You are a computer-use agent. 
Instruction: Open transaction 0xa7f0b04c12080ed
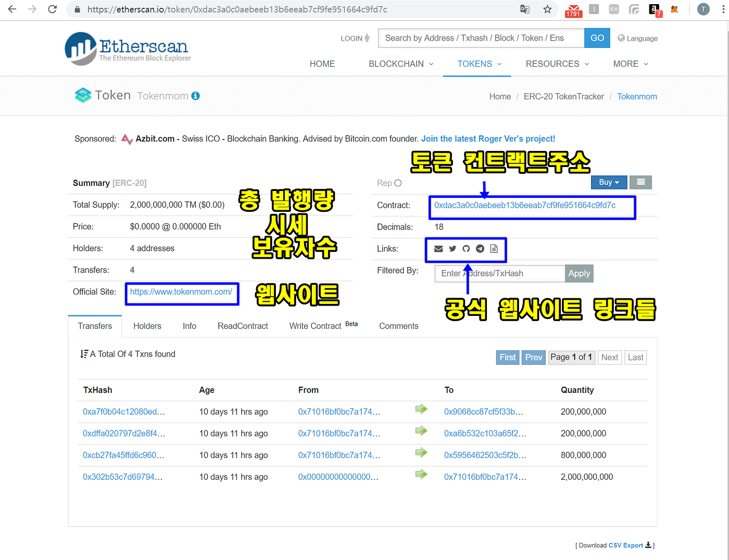tap(124, 412)
